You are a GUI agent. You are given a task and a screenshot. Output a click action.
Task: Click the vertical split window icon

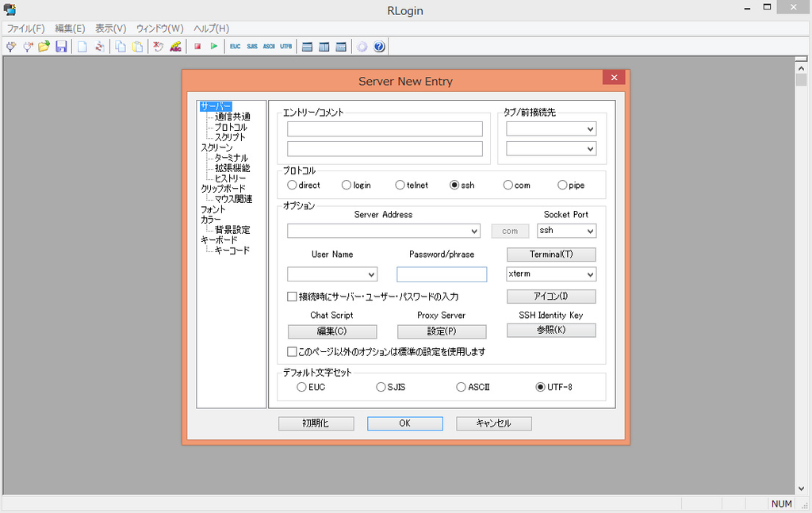324,47
